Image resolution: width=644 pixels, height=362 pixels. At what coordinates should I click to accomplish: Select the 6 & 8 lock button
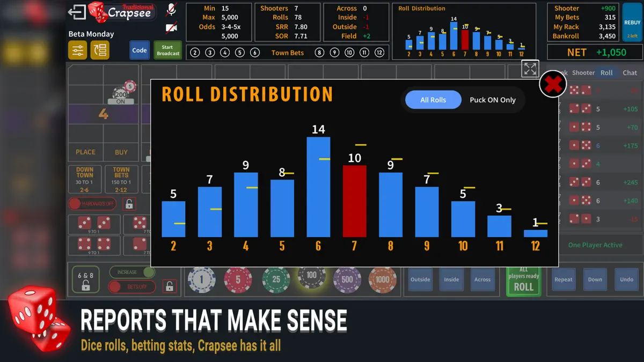click(86, 279)
